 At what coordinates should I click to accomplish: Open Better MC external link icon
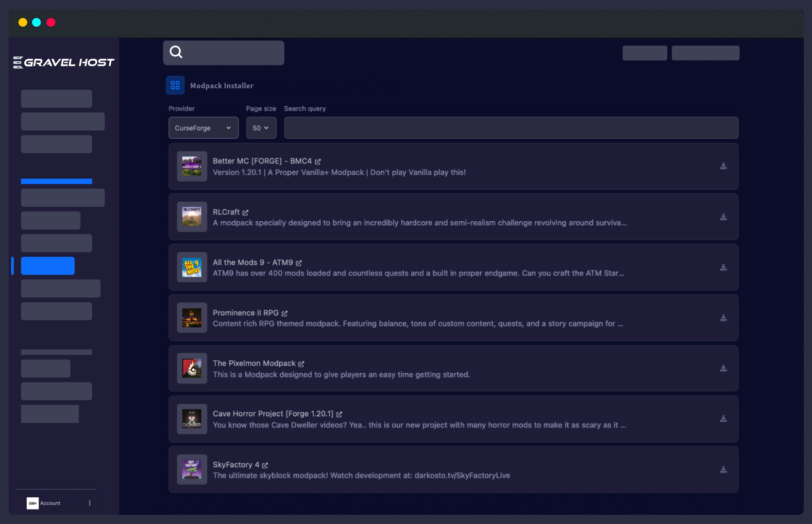coord(318,162)
